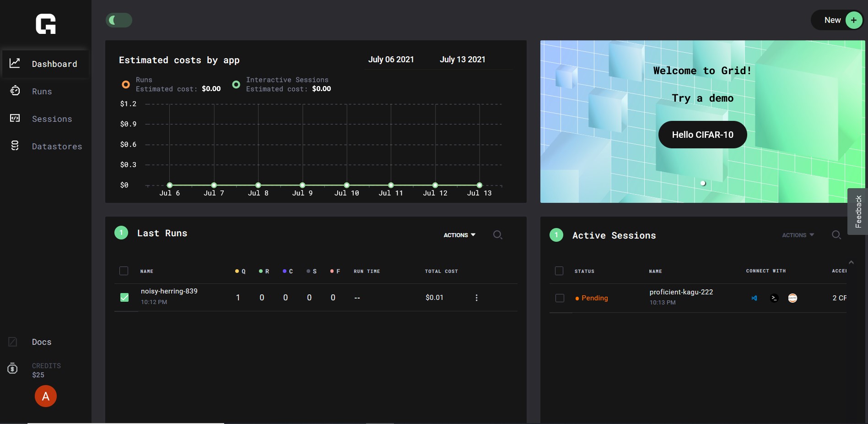
Task: Toggle the dark mode switch
Action: [119, 20]
